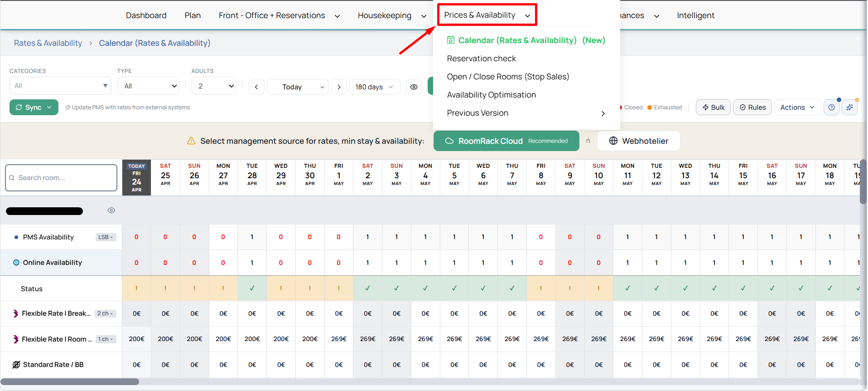The width and height of the screenshot is (868, 391).
Task: Click the Bulk lightning button
Action: point(713,108)
